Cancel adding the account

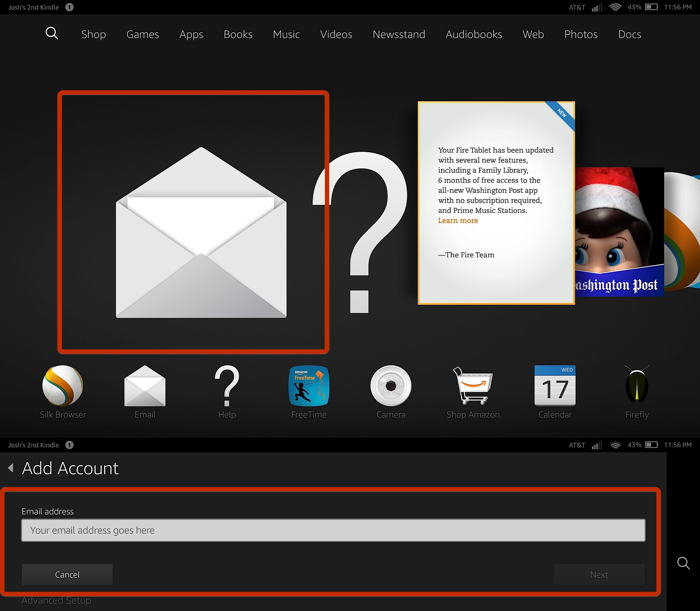coord(67,575)
